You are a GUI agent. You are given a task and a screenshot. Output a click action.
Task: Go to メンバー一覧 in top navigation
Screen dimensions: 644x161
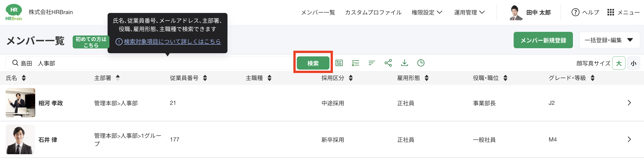pos(318,12)
